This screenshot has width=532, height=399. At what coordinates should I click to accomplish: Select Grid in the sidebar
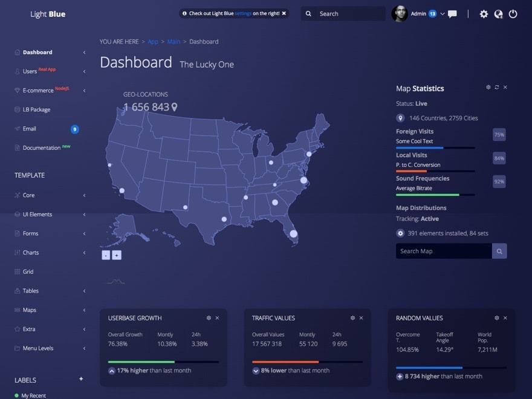(28, 272)
